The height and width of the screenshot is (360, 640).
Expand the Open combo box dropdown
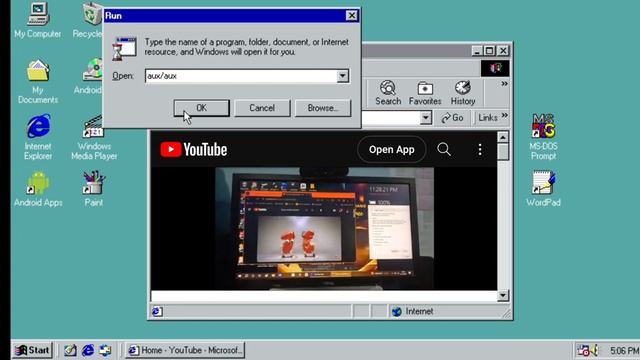tap(342, 76)
